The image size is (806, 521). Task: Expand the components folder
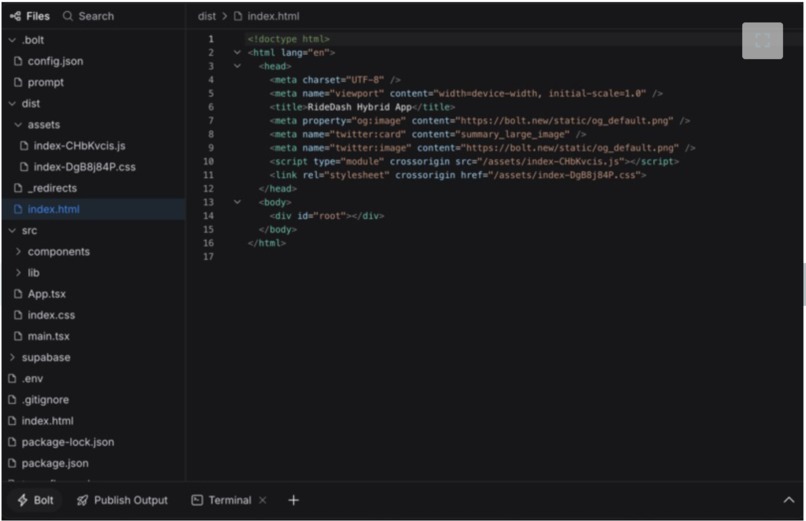pyautogui.click(x=19, y=251)
